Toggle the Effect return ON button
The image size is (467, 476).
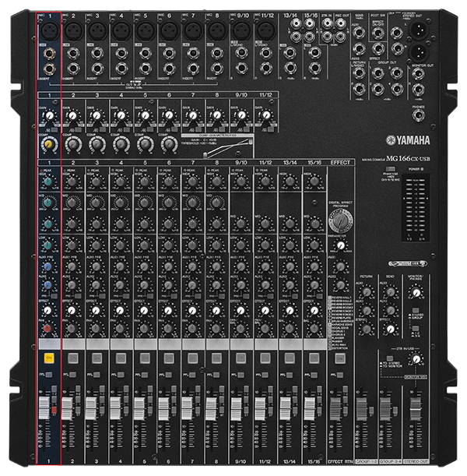340,358
